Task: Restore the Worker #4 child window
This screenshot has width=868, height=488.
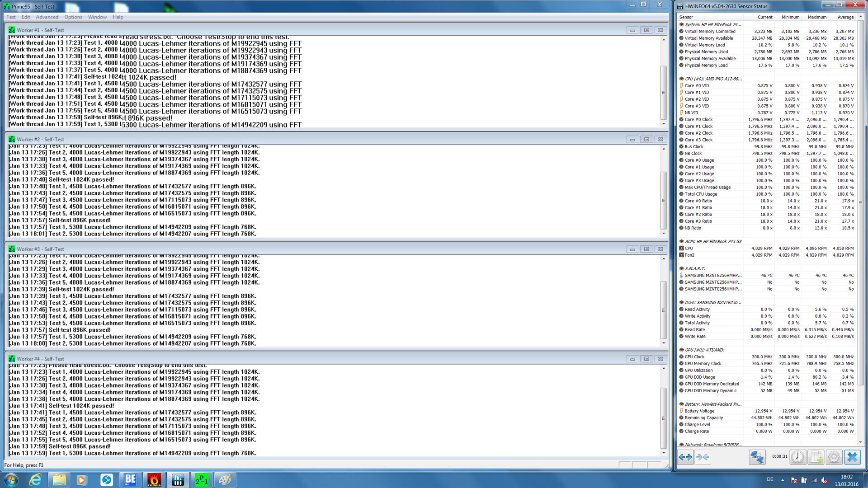Action: [646, 359]
